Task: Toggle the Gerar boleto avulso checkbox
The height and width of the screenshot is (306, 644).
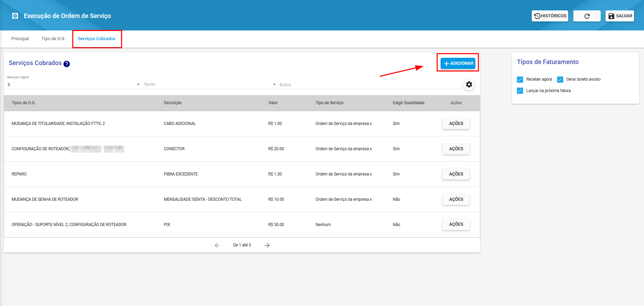Action: pos(560,80)
